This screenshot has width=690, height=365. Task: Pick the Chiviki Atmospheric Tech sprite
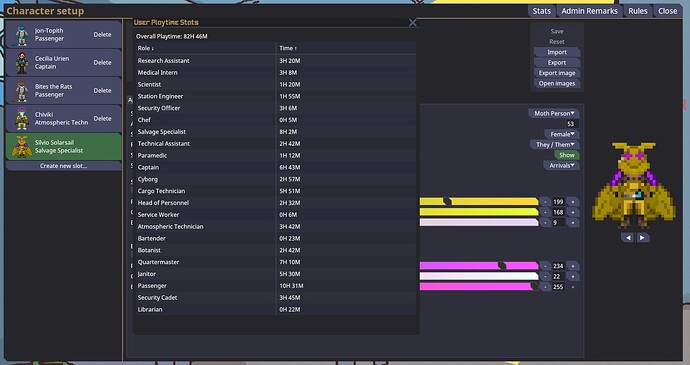coord(22,118)
